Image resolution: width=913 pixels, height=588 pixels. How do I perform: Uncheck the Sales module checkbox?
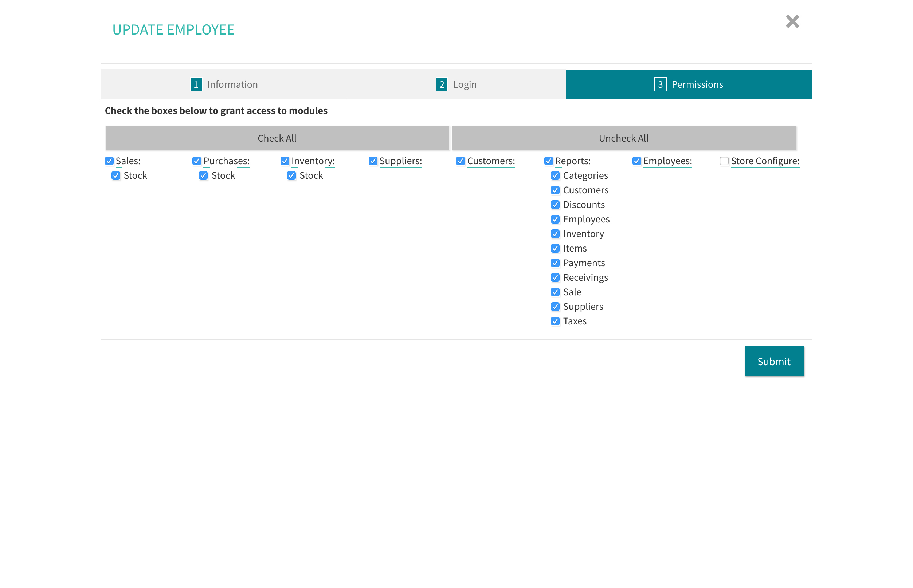pos(109,161)
